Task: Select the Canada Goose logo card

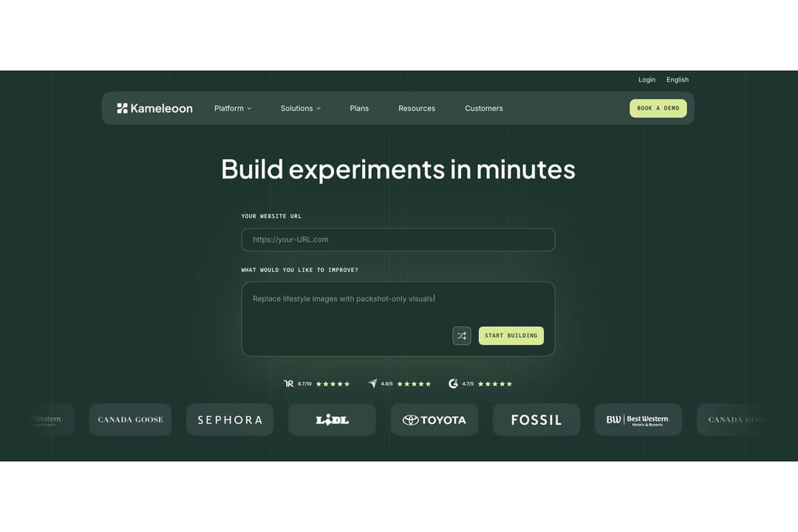Action: (x=130, y=420)
